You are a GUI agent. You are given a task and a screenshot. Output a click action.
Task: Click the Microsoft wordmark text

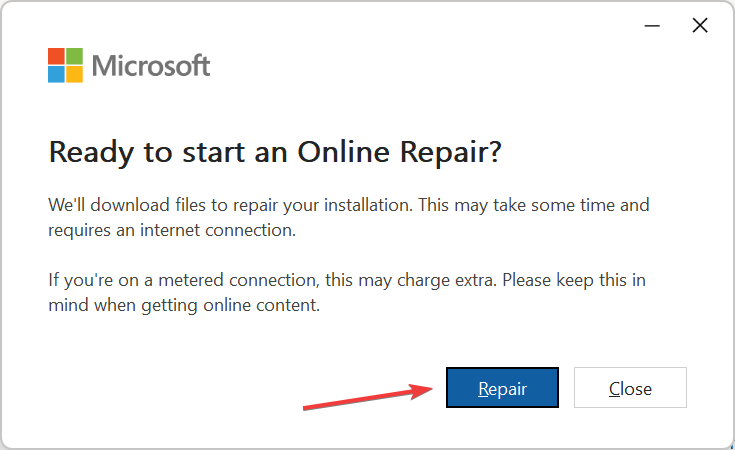tap(151, 66)
